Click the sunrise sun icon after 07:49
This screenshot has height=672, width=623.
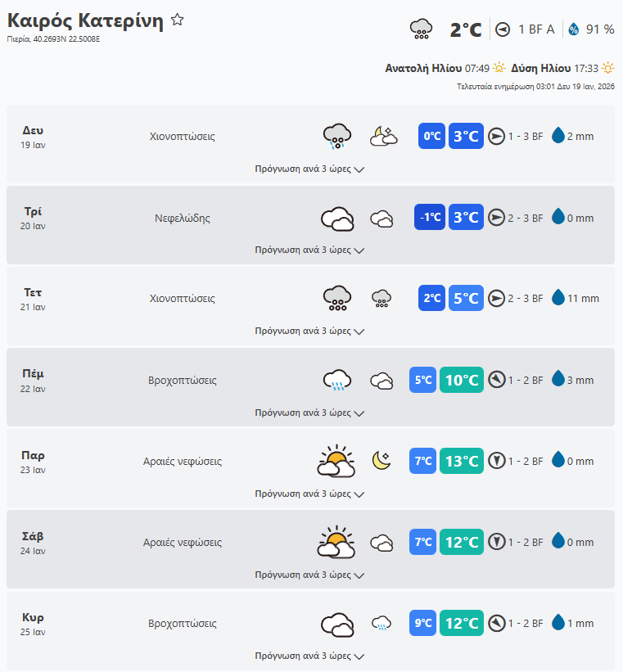(499, 68)
